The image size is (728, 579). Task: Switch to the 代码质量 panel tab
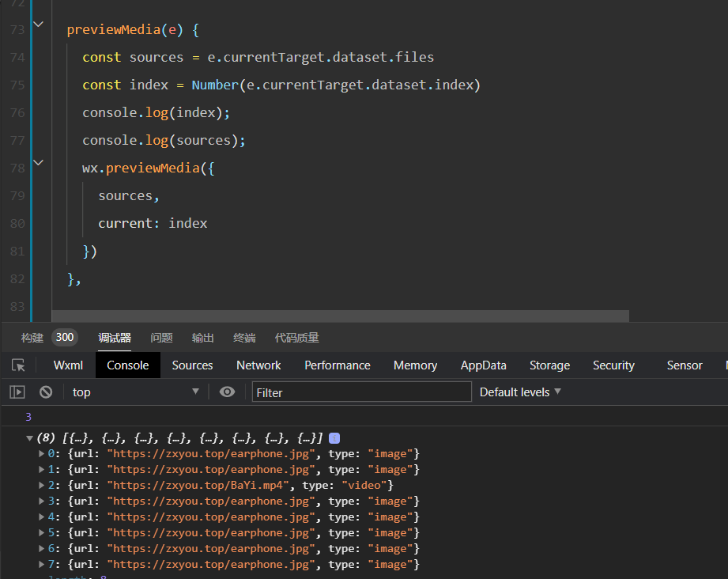(296, 338)
